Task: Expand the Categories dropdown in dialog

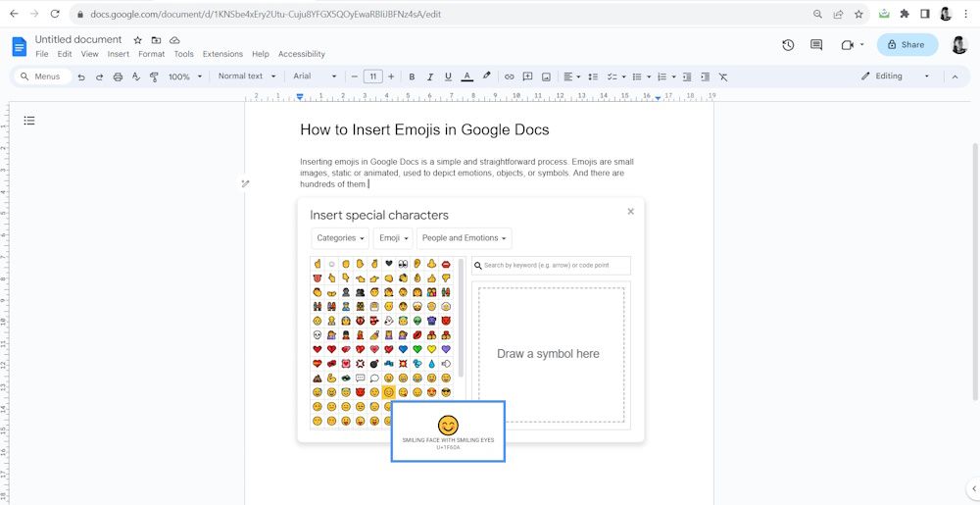Action: coord(341,238)
